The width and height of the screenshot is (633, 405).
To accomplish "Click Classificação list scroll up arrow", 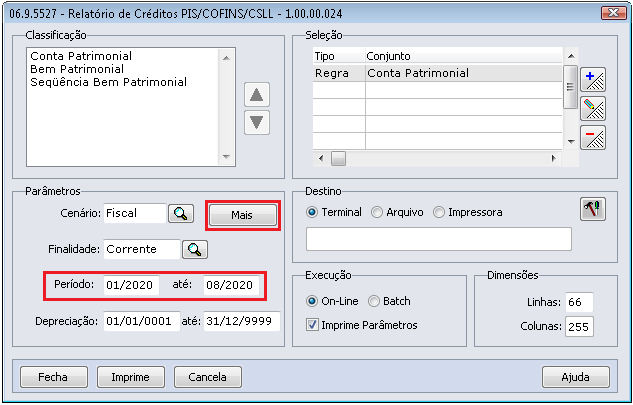I will coord(226,59).
